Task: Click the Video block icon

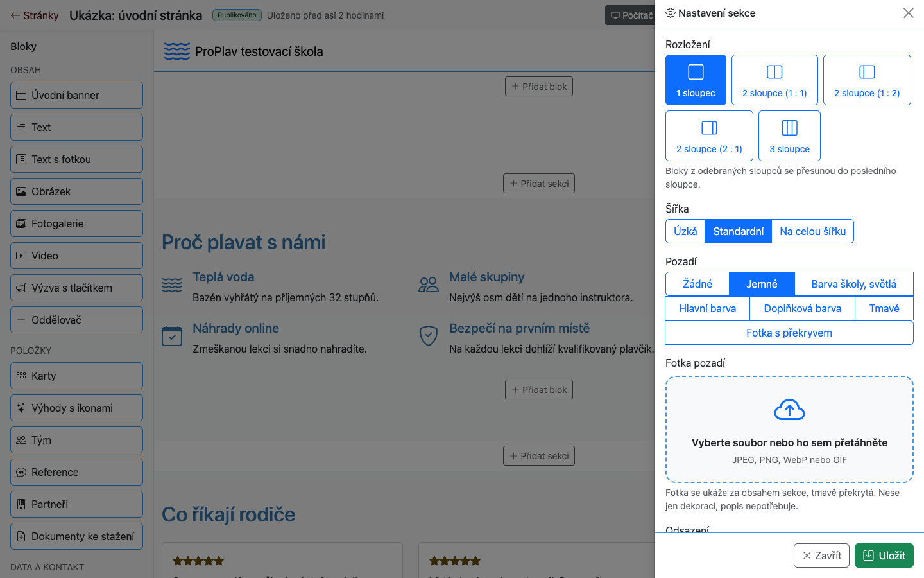Action: [x=21, y=256]
